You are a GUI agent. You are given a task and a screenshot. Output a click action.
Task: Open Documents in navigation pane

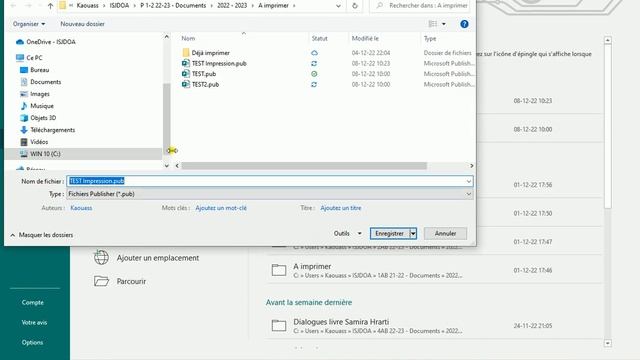41,82
